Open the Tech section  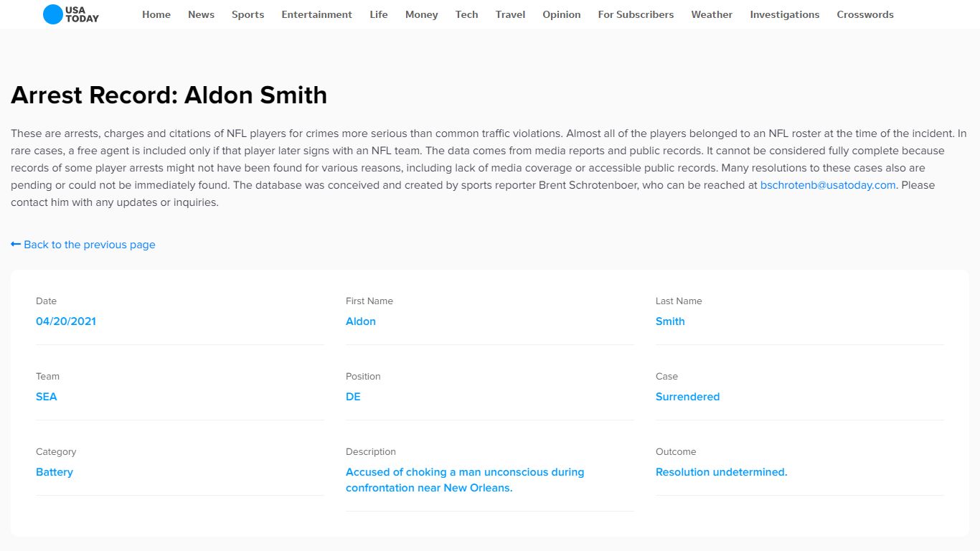466,14
